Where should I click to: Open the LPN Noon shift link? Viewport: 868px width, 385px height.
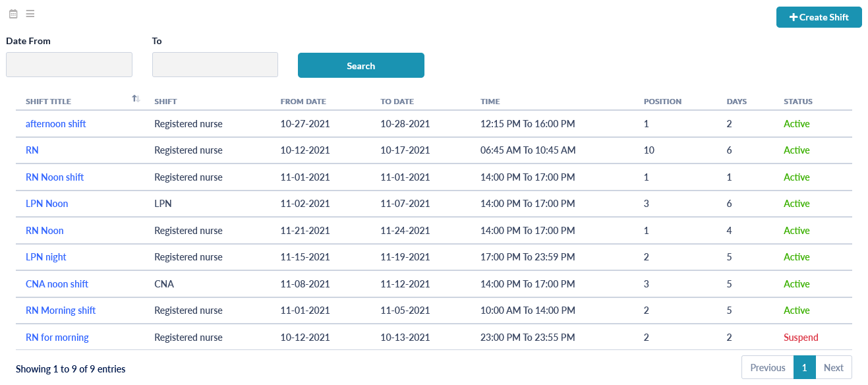pyautogui.click(x=47, y=204)
